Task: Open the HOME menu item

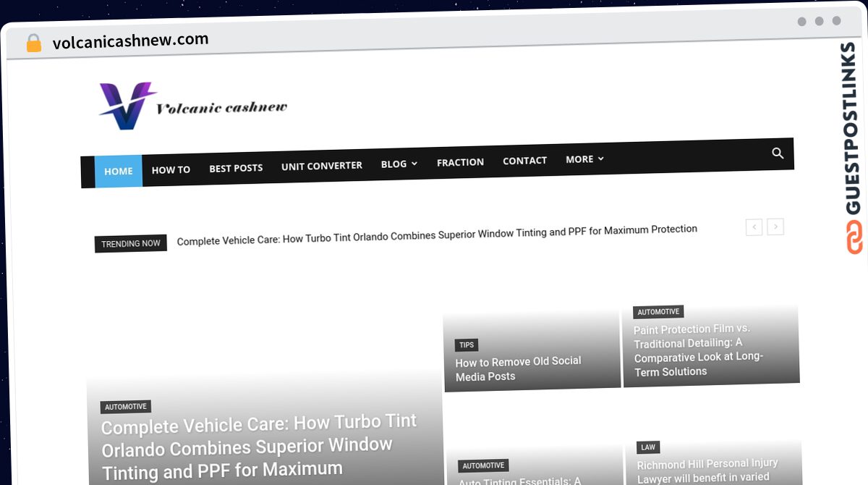Action: pyautogui.click(x=119, y=171)
